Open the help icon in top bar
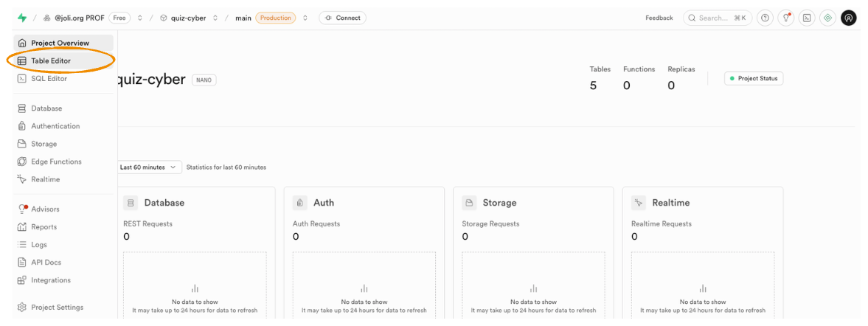Viewport: 868px width, 326px height. coord(765,18)
